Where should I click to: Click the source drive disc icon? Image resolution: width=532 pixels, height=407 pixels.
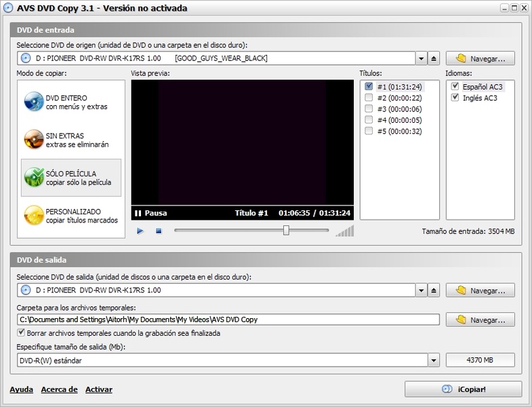tap(26, 58)
